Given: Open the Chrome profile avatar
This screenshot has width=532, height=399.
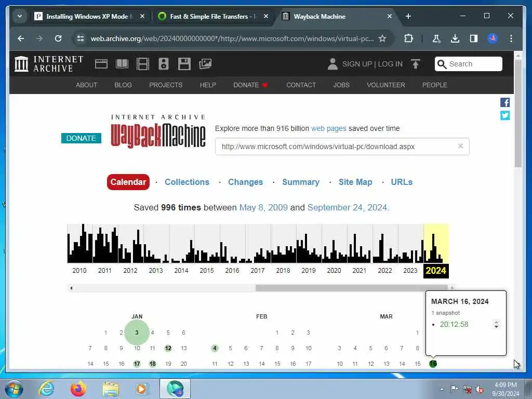Looking at the screenshot, I should point(493,38).
